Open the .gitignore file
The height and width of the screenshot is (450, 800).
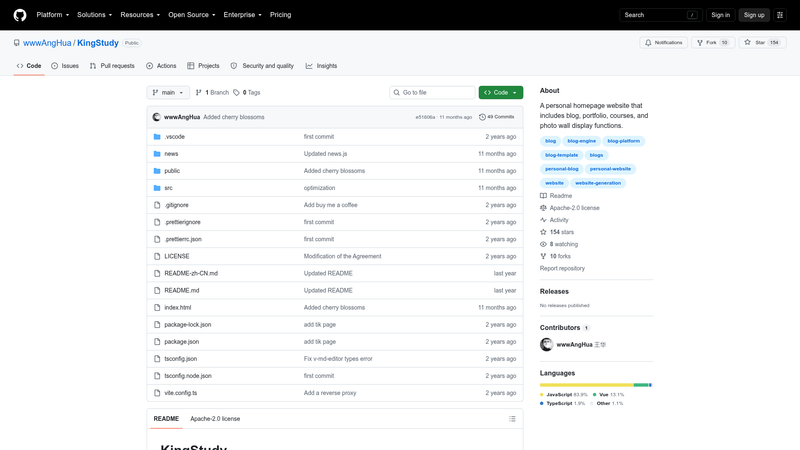coord(177,205)
